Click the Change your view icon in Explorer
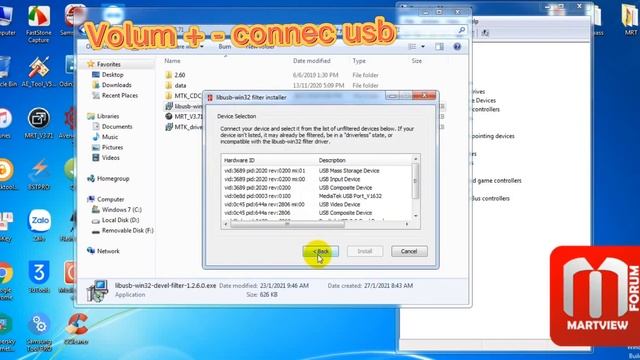This screenshot has height=360, width=640. (x=412, y=47)
